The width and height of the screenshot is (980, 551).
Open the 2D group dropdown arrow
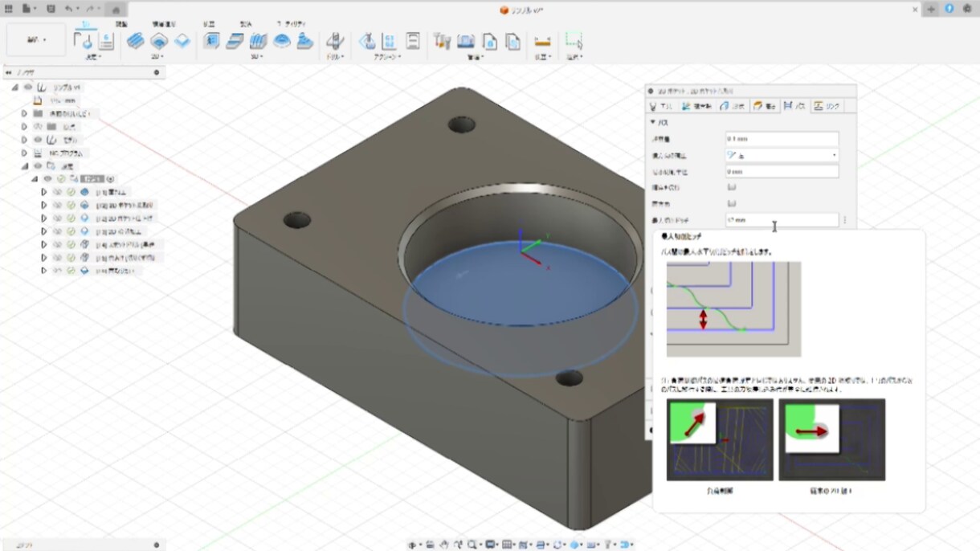tap(158, 57)
